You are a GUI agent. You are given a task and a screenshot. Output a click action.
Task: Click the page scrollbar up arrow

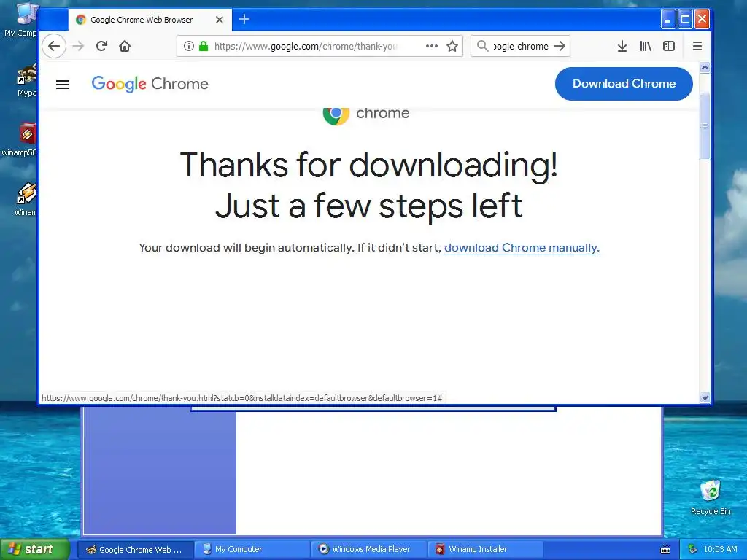click(x=705, y=68)
